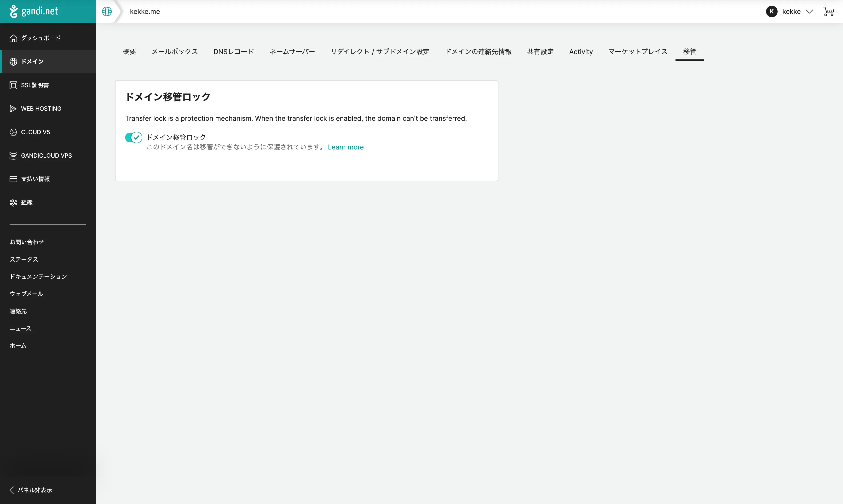Image resolution: width=843 pixels, height=504 pixels.
Task: Disable the ドメイン移管ロック toggle
Action: 133,137
